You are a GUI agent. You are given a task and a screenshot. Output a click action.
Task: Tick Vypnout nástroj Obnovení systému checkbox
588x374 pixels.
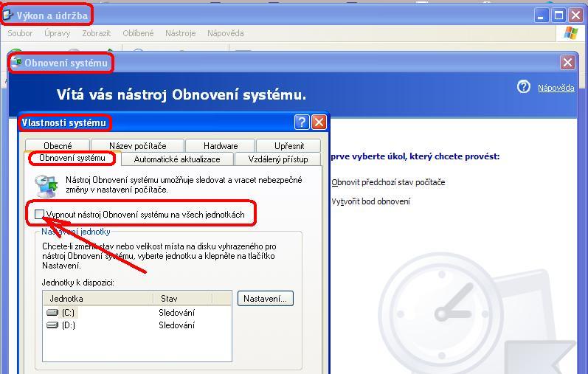click(39, 214)
